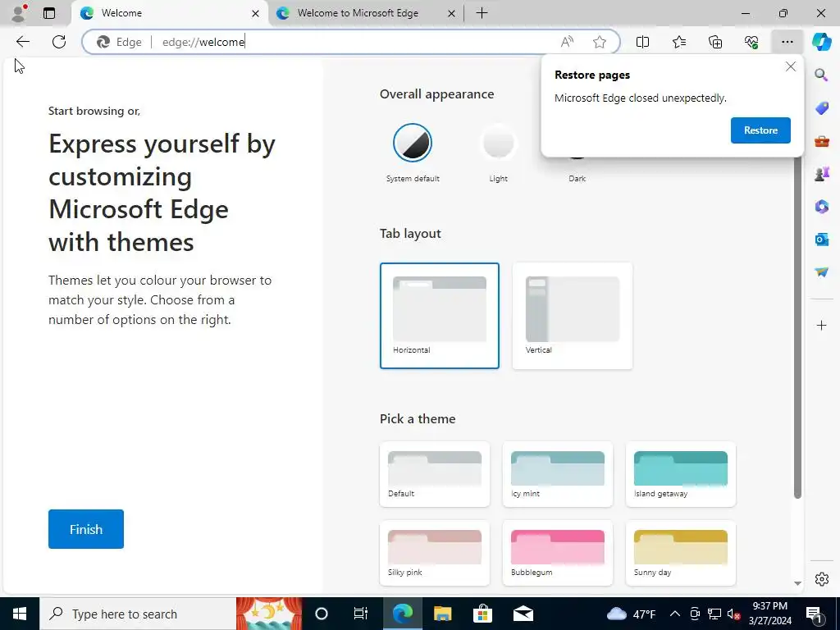
Task: Refresh the page
Action: [59, 42]
